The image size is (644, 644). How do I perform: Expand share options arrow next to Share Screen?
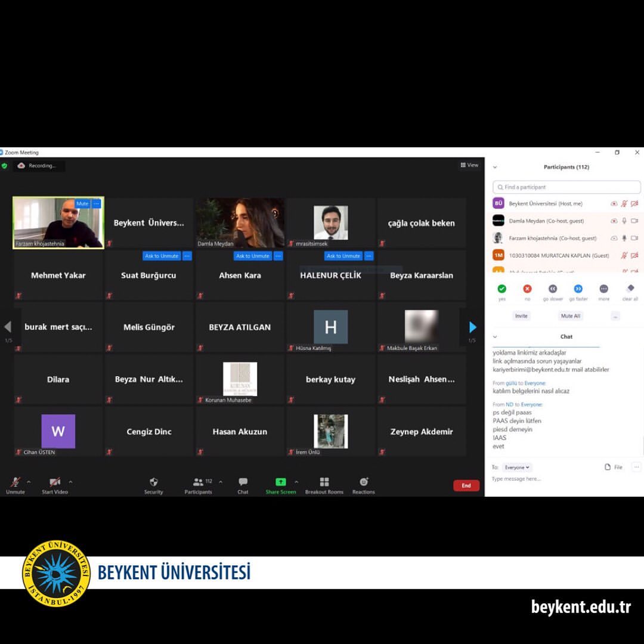pos(296,482)
